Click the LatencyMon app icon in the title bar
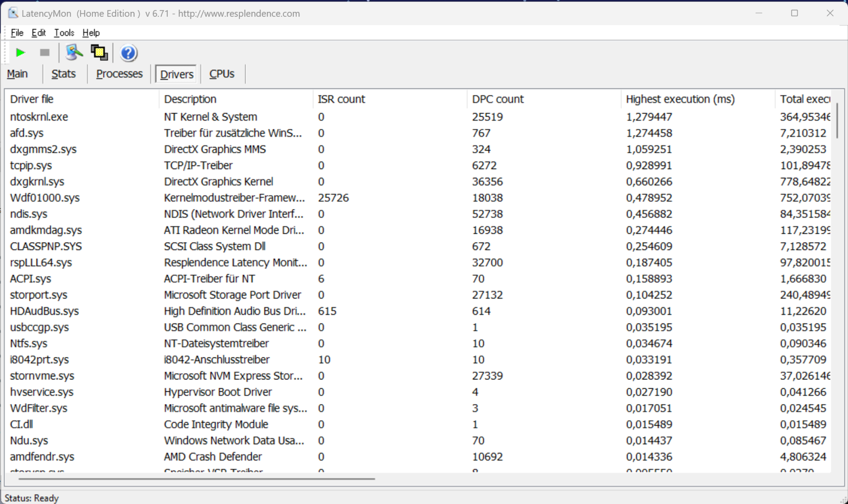The height and width of the screenshot is (504, 848). tap(13, 13)
